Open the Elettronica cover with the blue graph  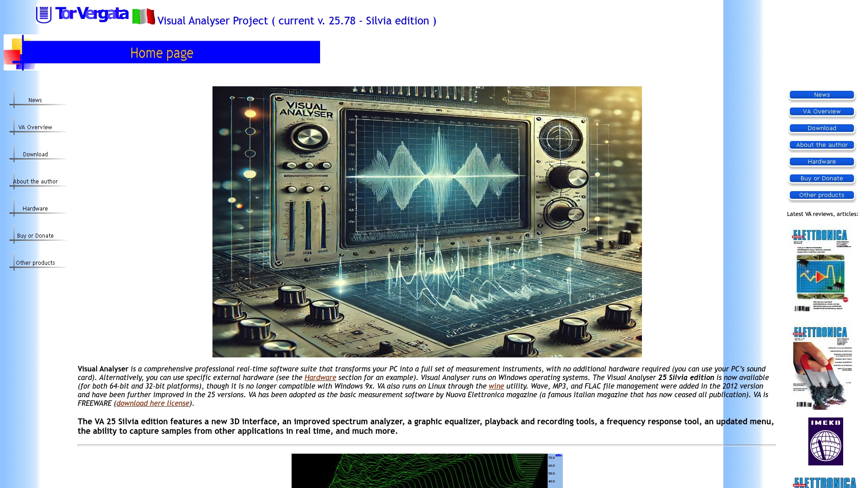click(x=822, y=270)
